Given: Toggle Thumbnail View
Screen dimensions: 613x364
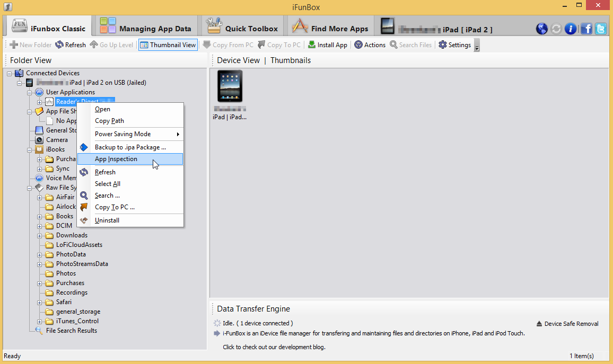Looking at the screenshot, I should coord(168,45).
